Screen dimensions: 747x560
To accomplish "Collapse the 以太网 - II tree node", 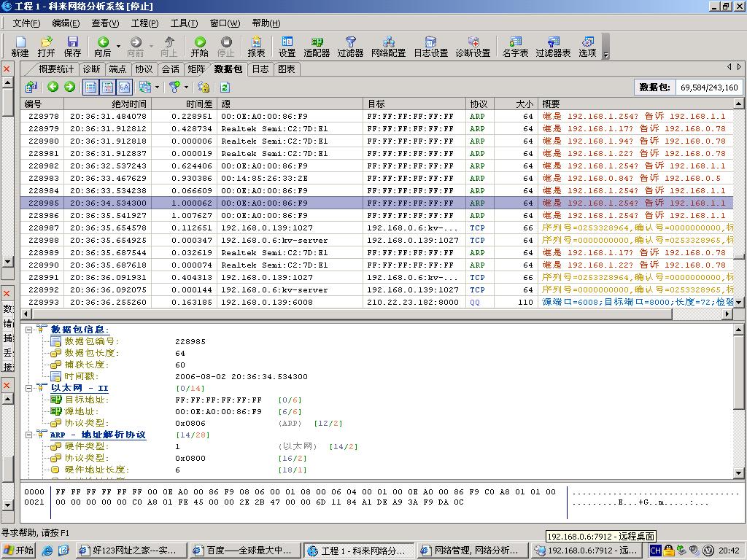I will 29,388.
